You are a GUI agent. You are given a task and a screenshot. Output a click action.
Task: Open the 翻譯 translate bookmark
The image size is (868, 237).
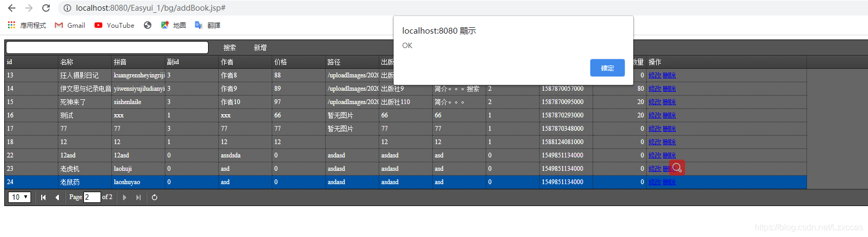pyautogui.click(x=208, y=25)
